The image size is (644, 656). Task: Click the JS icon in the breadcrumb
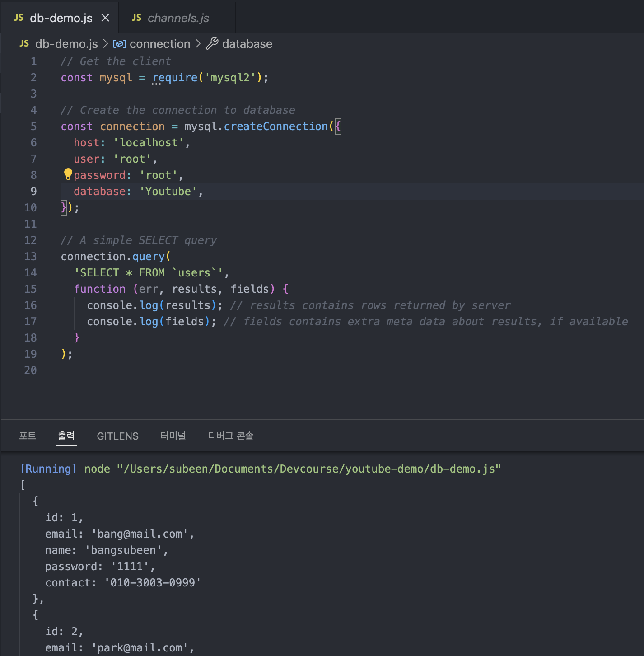pyautogui.click(x=24, y=43)
